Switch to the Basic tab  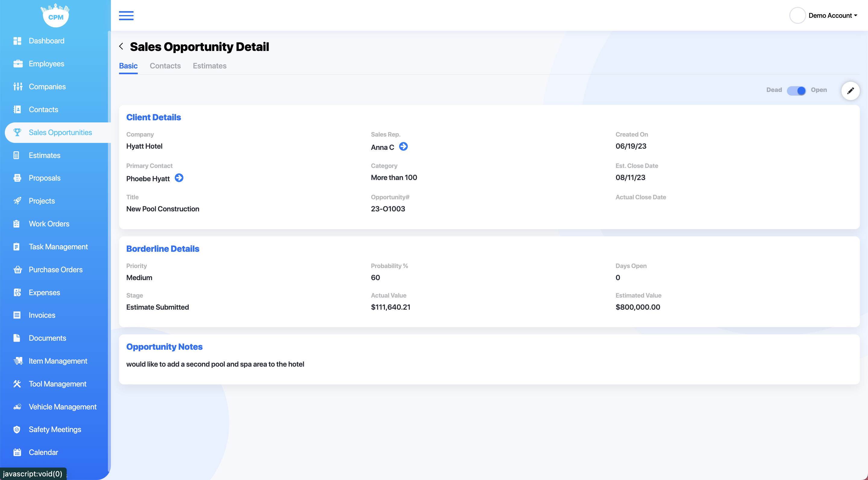point(128,66)
